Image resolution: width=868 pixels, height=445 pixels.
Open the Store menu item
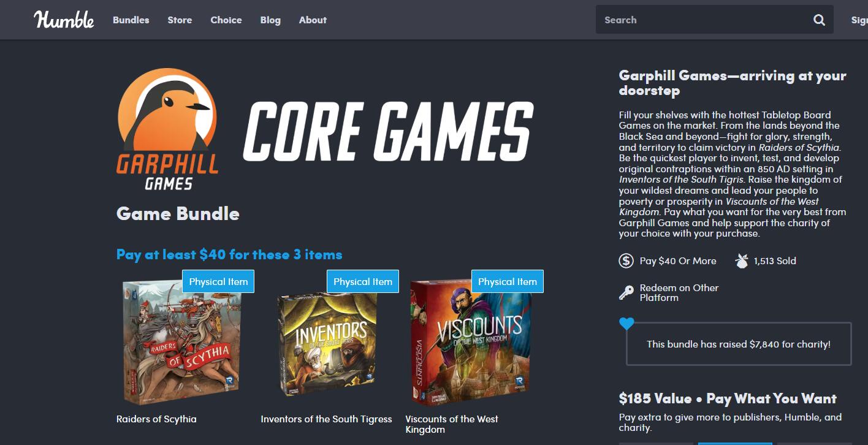tap(180, 20)
